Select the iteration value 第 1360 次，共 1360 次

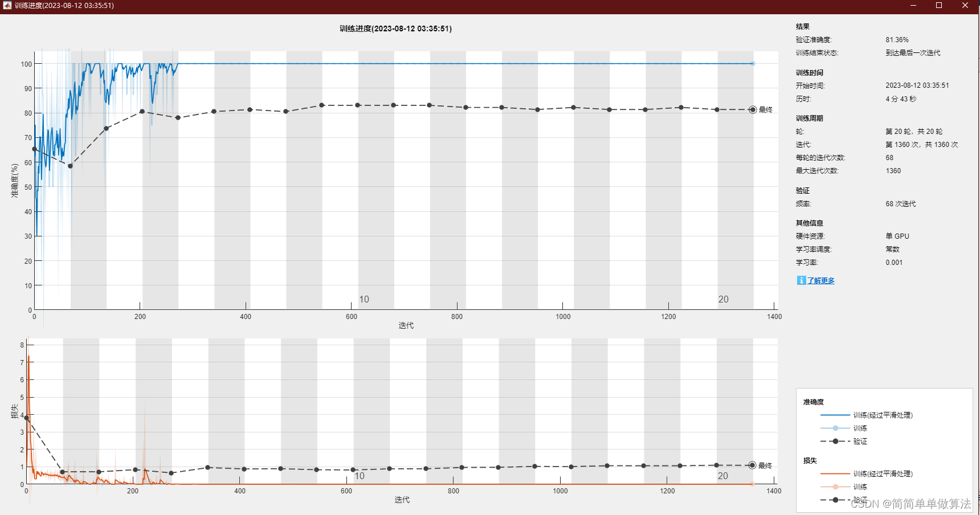coord(922,145)
